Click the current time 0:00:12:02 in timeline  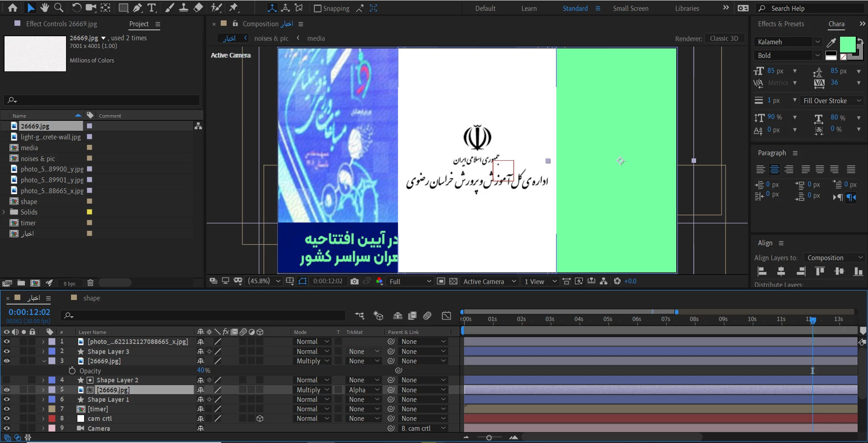[x=29, y=312]
